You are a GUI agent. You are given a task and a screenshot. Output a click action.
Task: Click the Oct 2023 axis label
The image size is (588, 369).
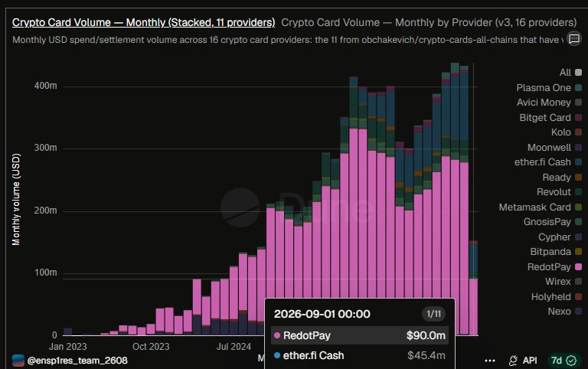(x=151, y=347)
